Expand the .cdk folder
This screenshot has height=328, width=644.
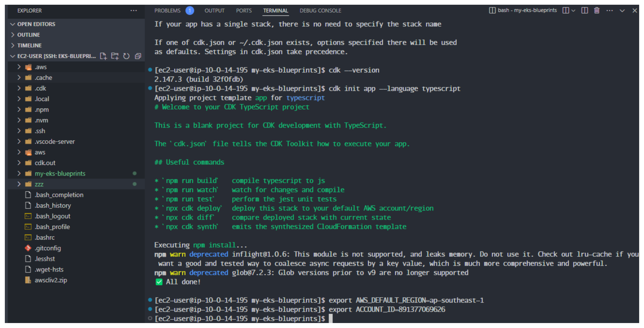pos(76,88)
